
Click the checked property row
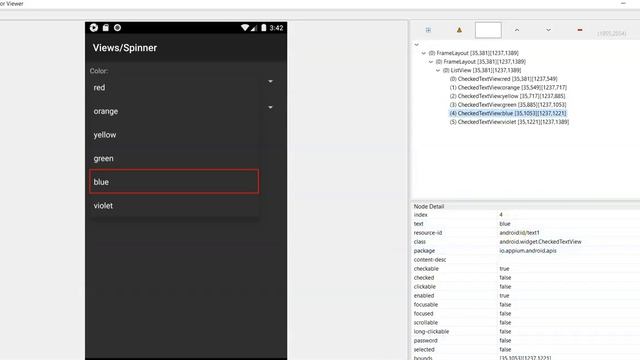[526, 278]
